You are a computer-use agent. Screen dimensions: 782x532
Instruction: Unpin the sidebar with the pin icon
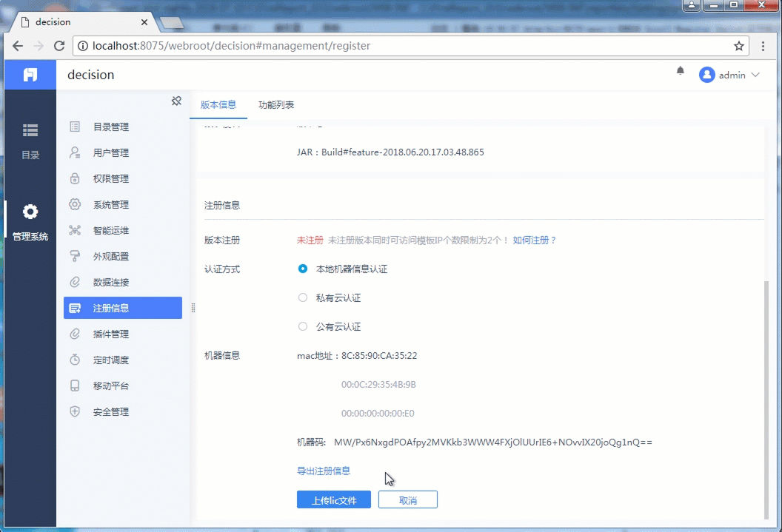point(176,101)
